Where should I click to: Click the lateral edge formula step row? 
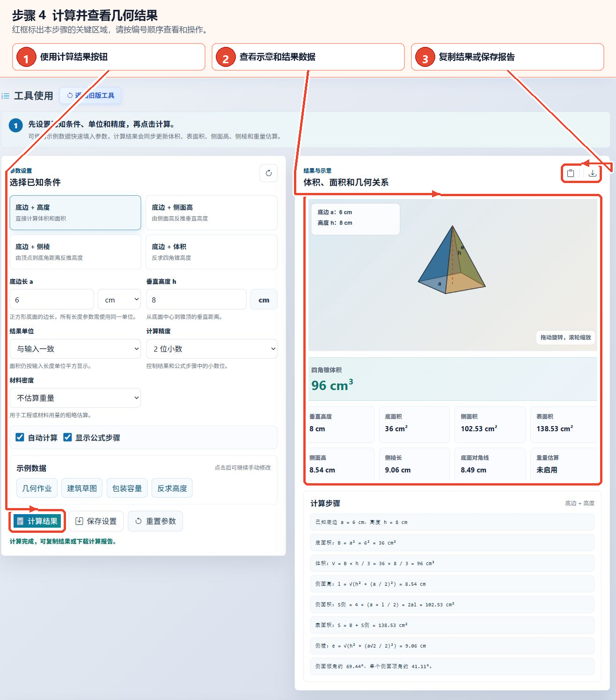[x=452, y=646]
